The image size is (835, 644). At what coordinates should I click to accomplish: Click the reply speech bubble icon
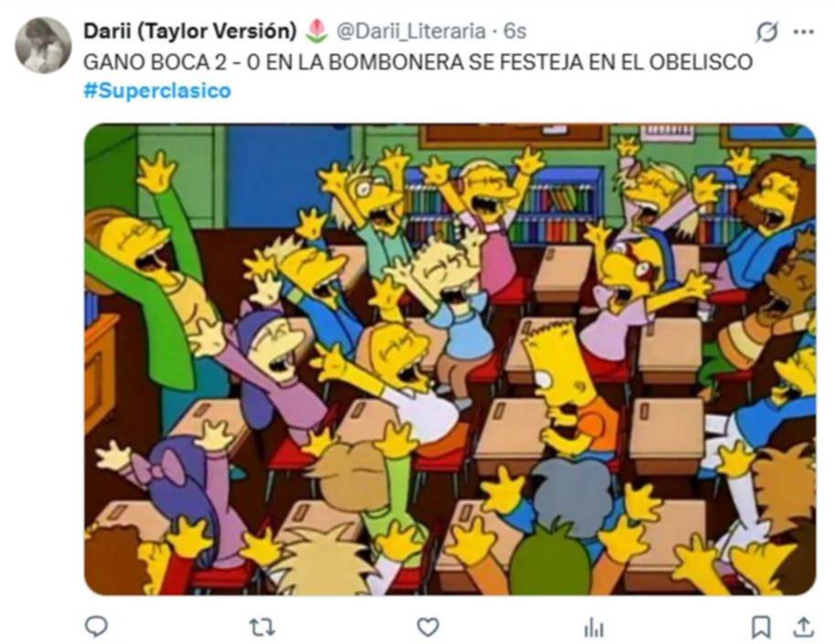pyautogui.click(x=97, y=627)
